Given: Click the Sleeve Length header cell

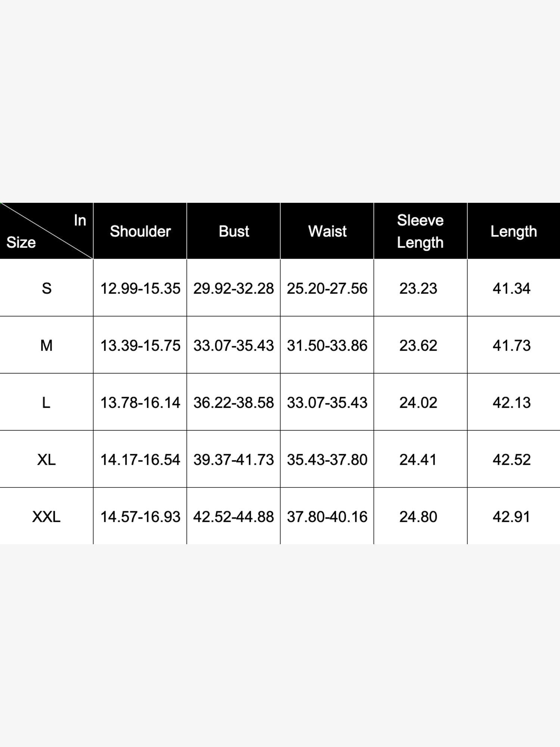Looking at the screenshot, I should point(420,231).
